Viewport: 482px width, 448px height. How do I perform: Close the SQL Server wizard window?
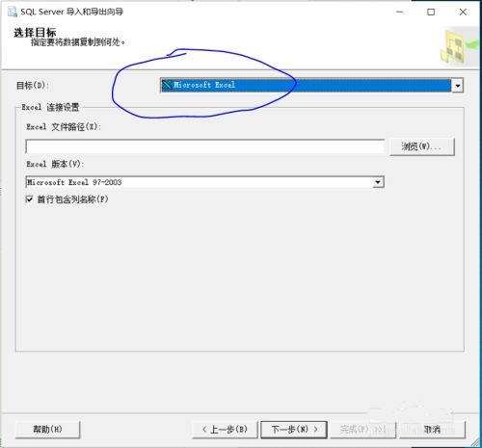coord(463,13)
